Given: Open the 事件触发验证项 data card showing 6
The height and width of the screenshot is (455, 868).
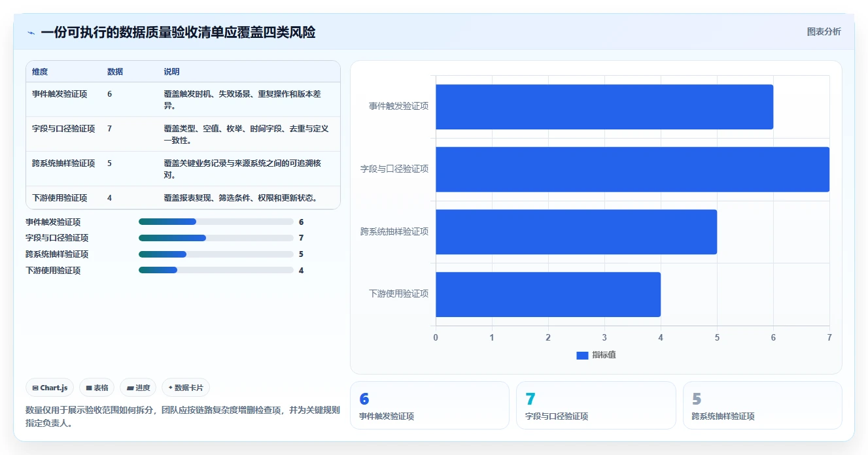Looking at the screenshot, I should click(x=430, y=405).
